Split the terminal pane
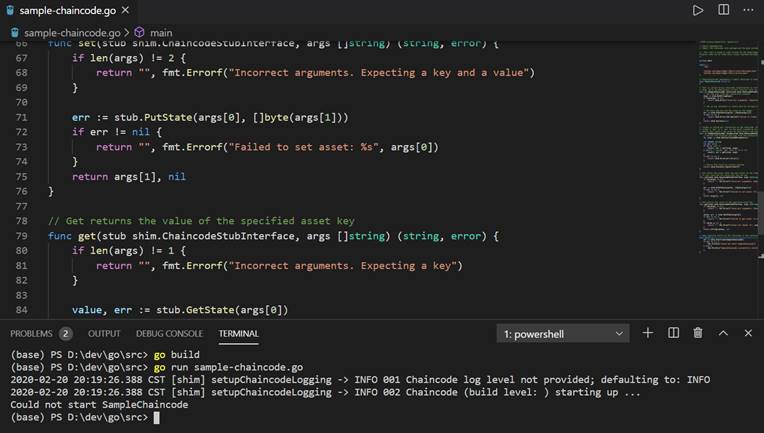Screen dimensions: 764x433 tap(673, 333)
